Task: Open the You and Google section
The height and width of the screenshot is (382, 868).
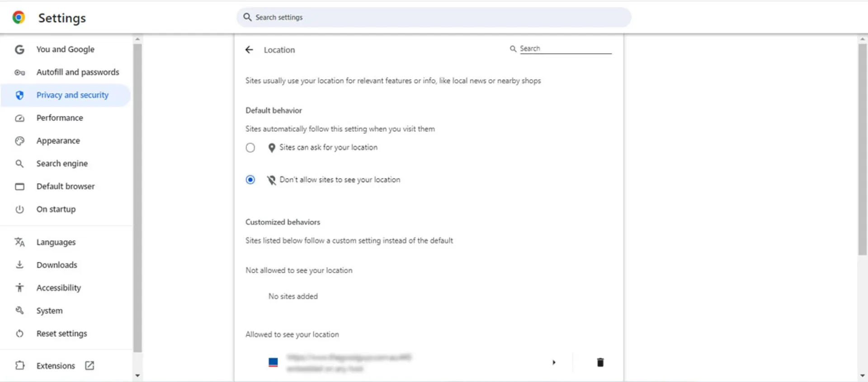Action: point(65,49)
